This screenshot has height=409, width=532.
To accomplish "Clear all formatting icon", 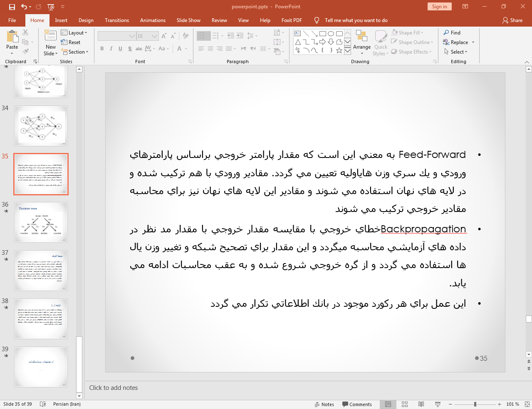I will [x=186, y=36].
